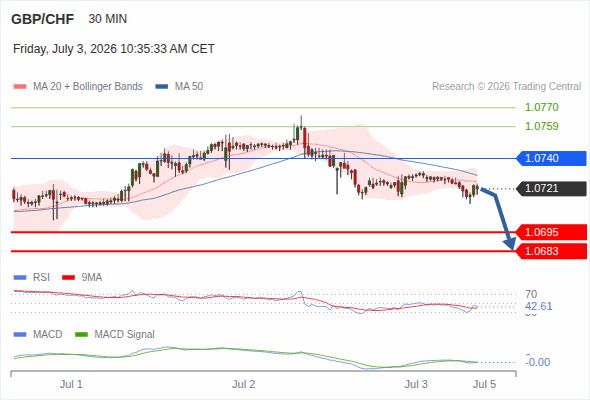Click the RSI legend label
This screenshot has width=590, height=400.
point(41,277)
